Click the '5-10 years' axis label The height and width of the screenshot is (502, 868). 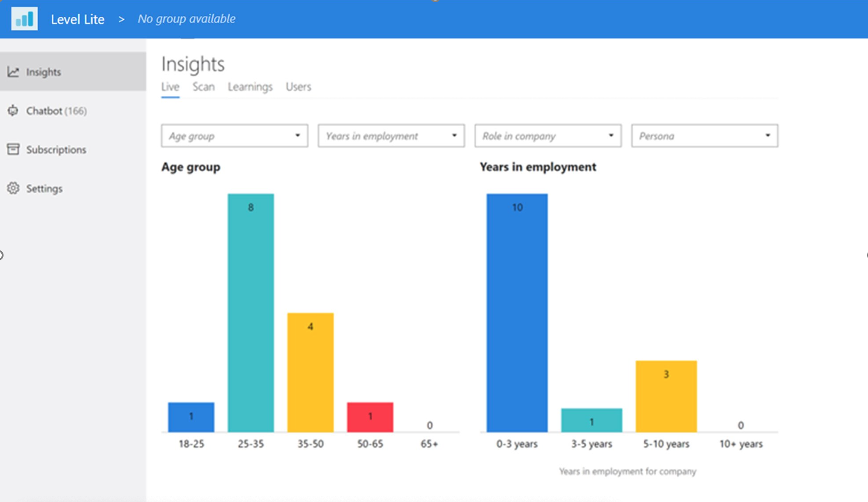[x=666, y=444]
